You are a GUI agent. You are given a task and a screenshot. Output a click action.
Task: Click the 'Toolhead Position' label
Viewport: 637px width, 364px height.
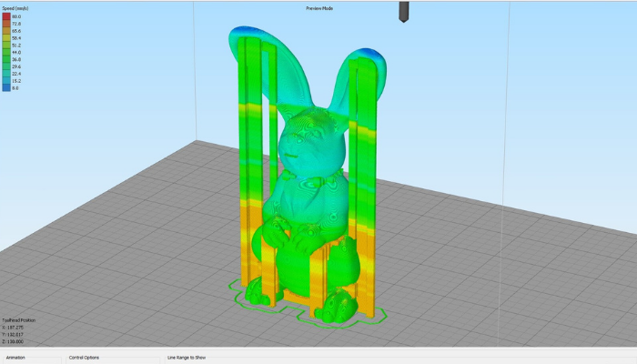(19, 320)
